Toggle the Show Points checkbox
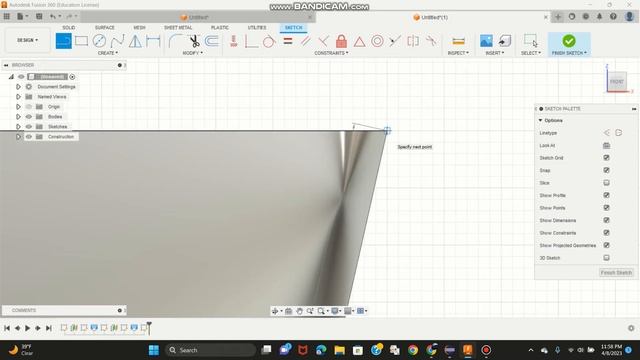The image size is (640, 360). pyautogui.click(x=607, y=208)
